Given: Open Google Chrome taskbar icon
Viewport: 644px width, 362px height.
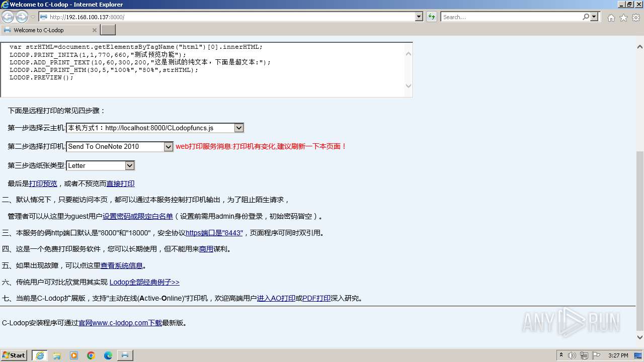Looking at the screenshot, I should [91, 355].
